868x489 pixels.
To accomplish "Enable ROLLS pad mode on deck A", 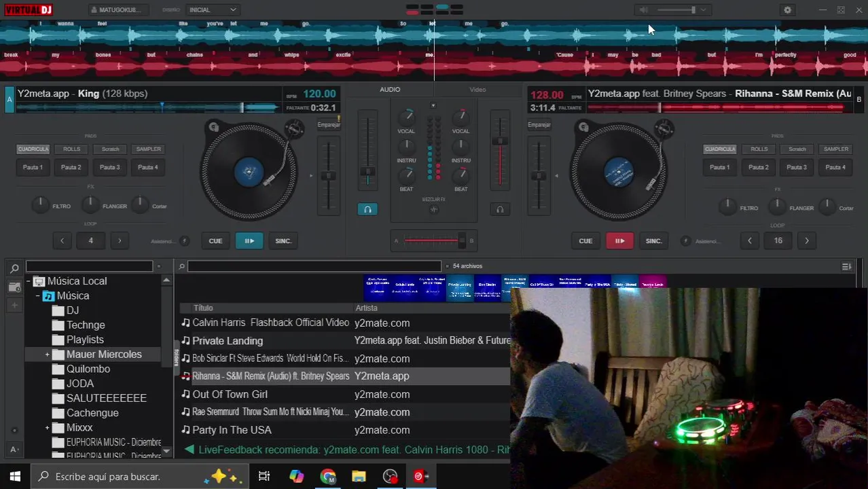I will pos(71,149).
